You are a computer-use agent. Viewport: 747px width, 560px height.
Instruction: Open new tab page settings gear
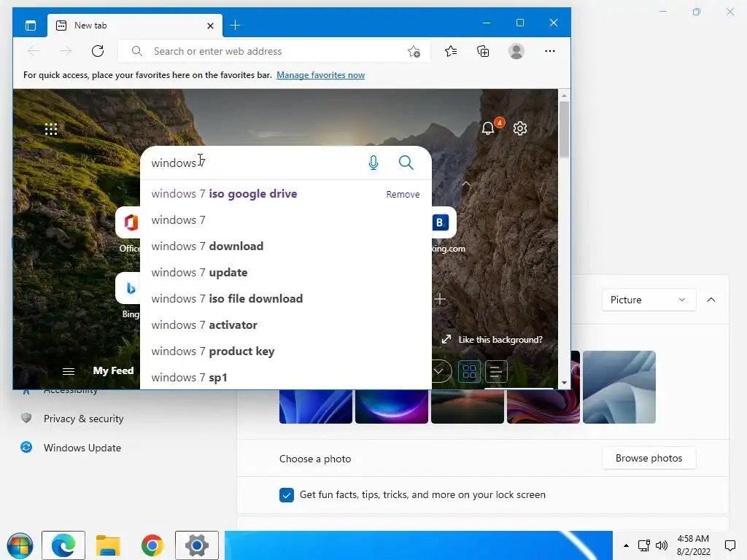point(520,128)
